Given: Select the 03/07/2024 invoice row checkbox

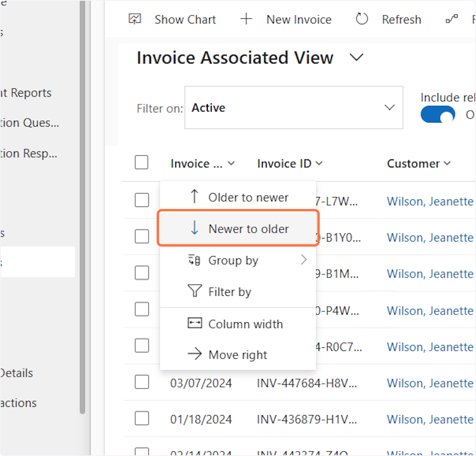Looking at the screenshot, I should 142,382.
